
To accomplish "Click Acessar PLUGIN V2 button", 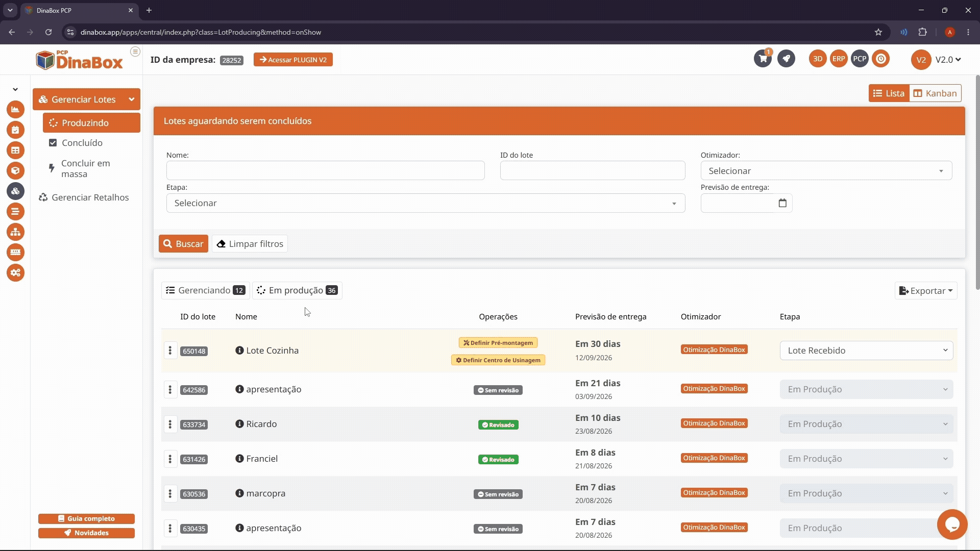I will coord(293,60).
